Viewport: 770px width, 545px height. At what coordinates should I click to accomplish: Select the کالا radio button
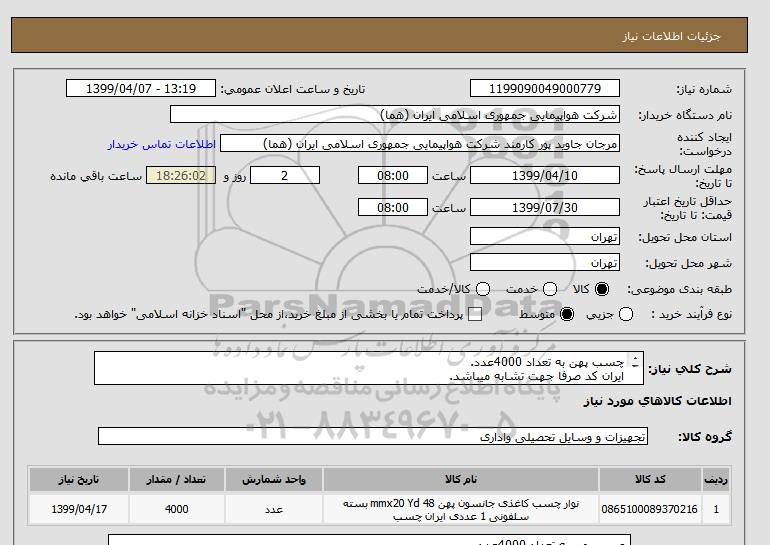(602, 289)
